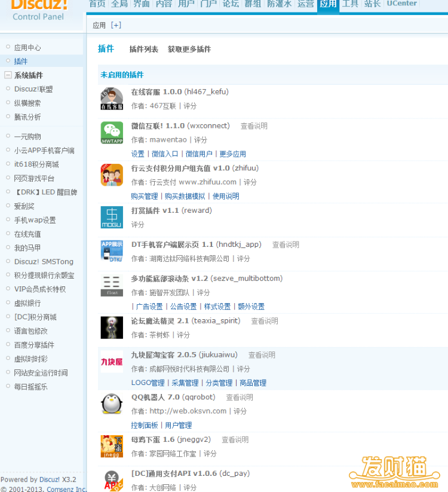Click the 九块屋 plugin logo

point(112,362)
